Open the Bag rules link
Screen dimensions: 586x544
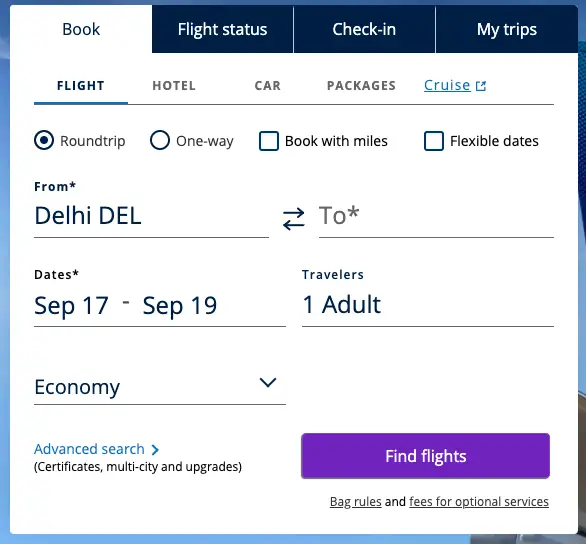355,501
